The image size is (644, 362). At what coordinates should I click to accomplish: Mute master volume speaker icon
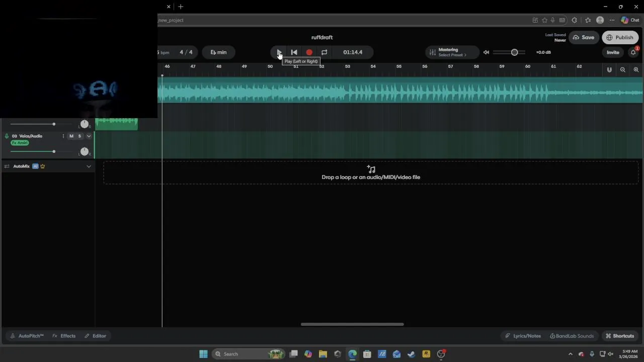tap(486, 52)
